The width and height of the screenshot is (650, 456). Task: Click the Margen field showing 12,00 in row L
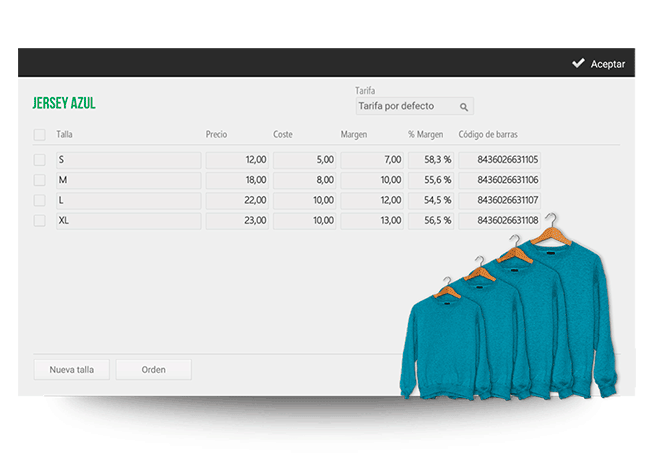[x=372, y=201]
